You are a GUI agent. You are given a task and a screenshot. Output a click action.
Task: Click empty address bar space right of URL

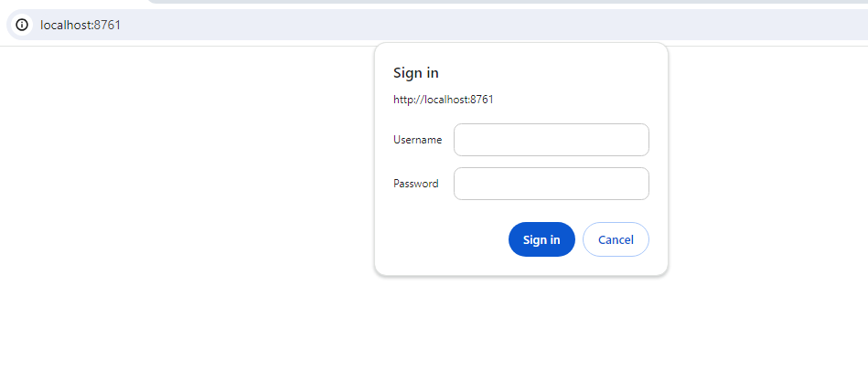pyautogui.click(x=457, y=25)
